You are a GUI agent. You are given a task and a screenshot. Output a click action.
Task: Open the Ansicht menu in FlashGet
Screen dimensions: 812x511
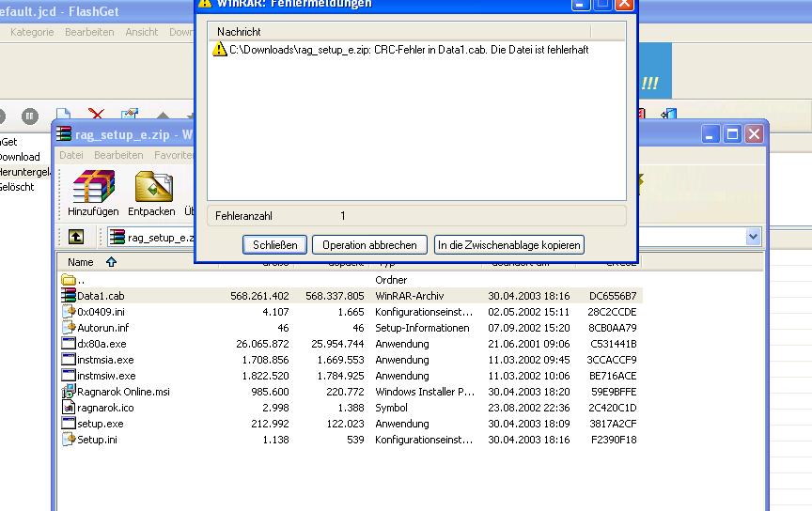[x=141, y=32]
